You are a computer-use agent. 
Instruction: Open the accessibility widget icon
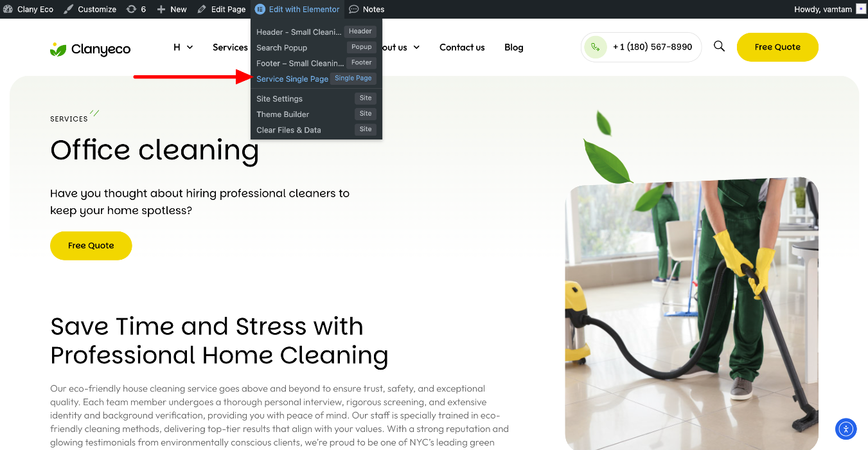pyautogui.click(x=846, y=429)
